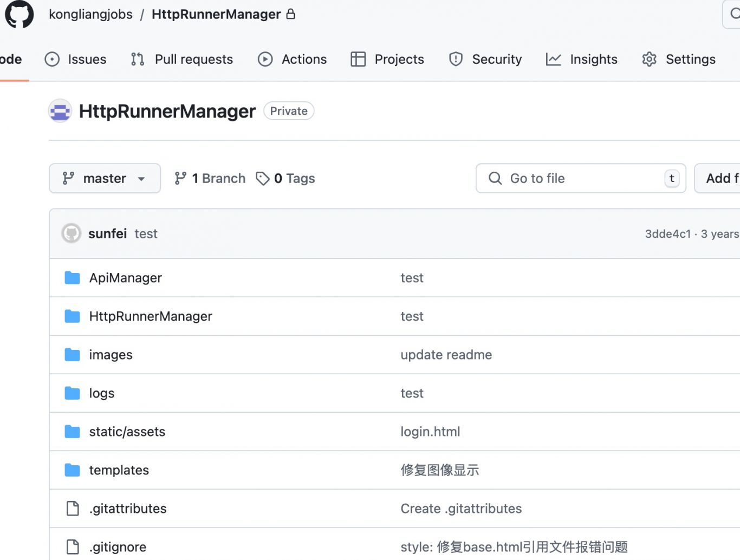Click the static/assets folder icon
740x560 pixels.
click(x=72, y=432)
